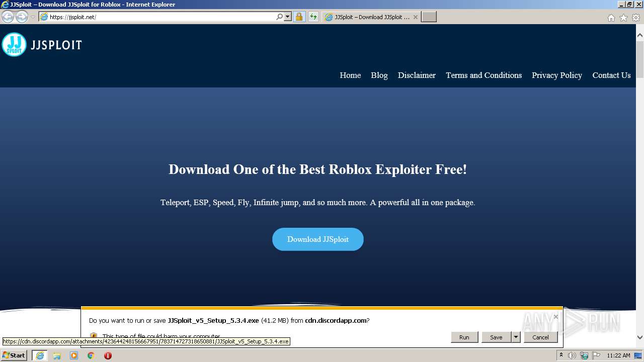Expand the Save options dropdown arrow
This screenshot has height=362, width=644.
pyautogui.click(x=516, y=337)
